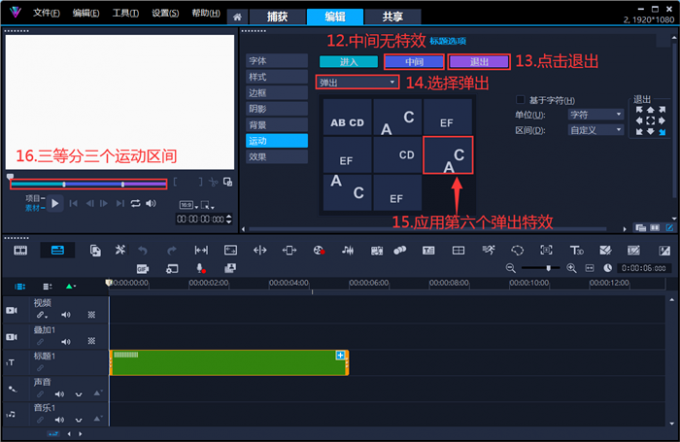Image resolution: width=680 pixels, height=442 pixels.
Task: Open the 文件(F) menu
Action: (46, 13)
